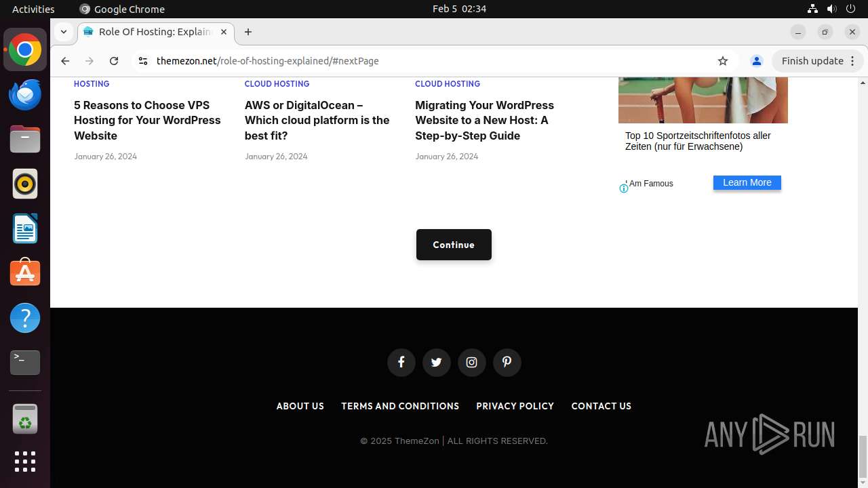The height and width of the screenshot is (488, 868).
Task: Open Thunderbird mail from the dock
Action: 25,95
